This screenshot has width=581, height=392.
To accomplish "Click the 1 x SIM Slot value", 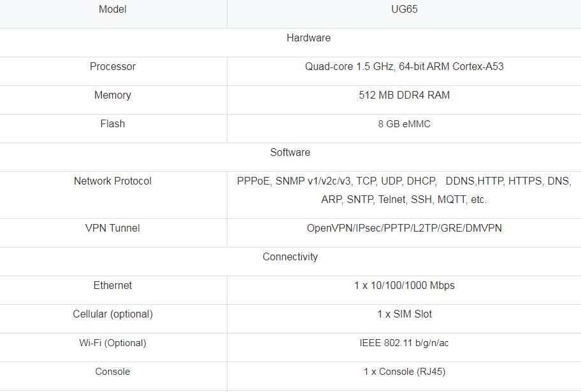I will 405,314.
